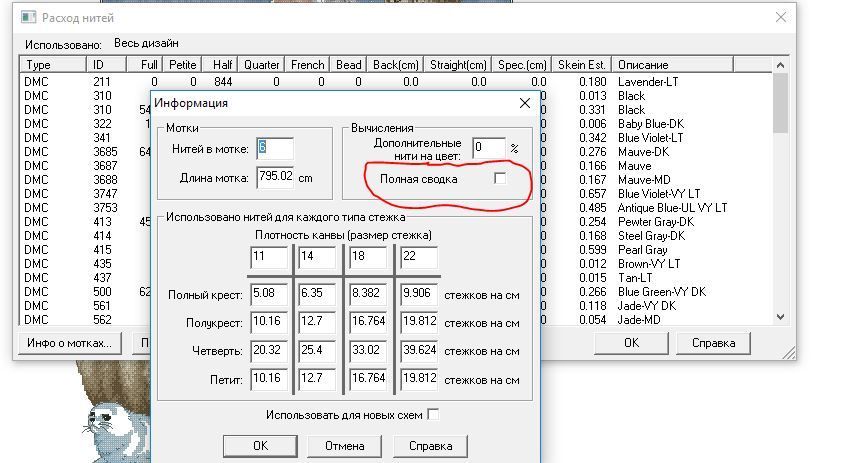
Task: Click the "Дополнительные нити на цвет" percent field
Action: pos(488,148)
